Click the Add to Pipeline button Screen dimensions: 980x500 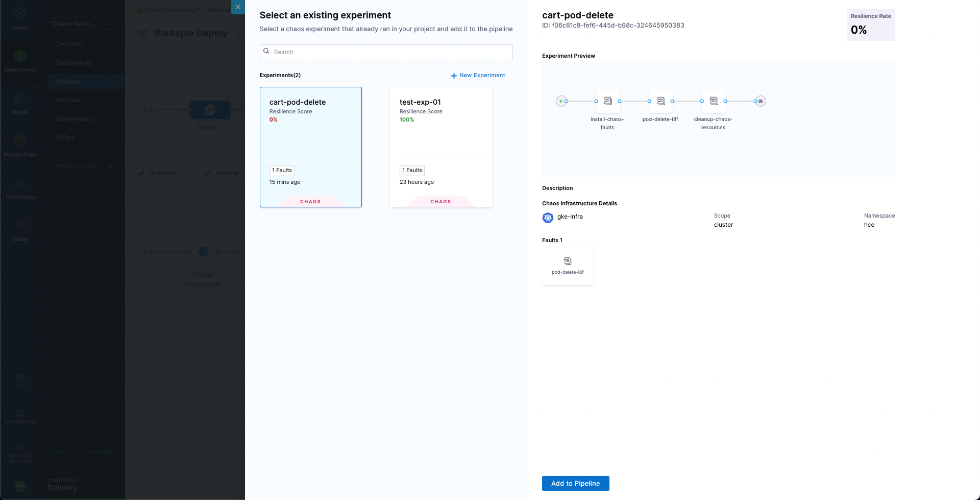(x=575, y=483)
